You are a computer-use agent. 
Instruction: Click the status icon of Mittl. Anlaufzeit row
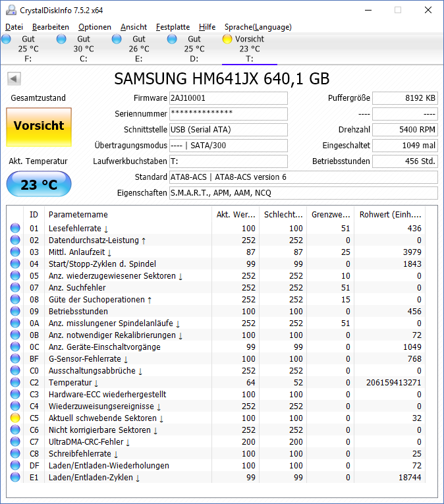pos(15,252)
